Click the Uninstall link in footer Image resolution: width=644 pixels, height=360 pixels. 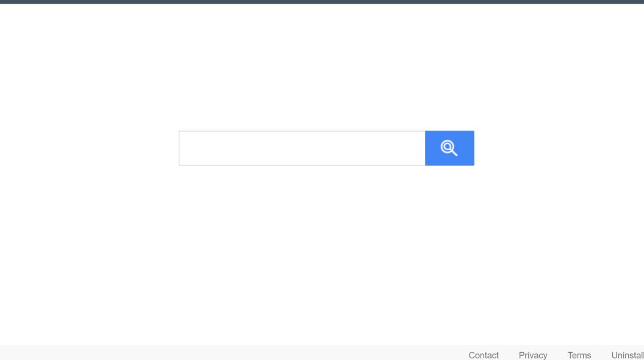pos(627,355)
